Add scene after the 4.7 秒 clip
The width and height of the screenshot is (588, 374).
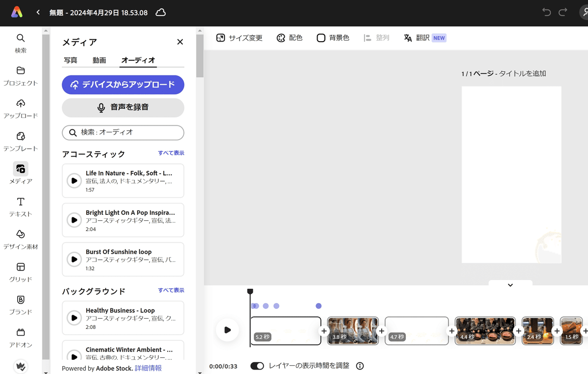pyautogui.click(x=452, y=331)
